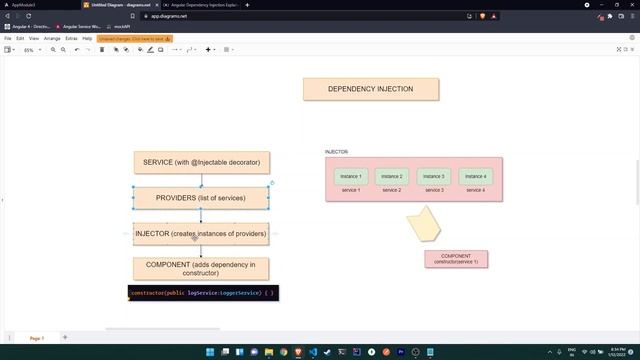Select the COMPONENT adds dependency box
Viewport: 640px width, 360px height.
click(x=201, y=269)
